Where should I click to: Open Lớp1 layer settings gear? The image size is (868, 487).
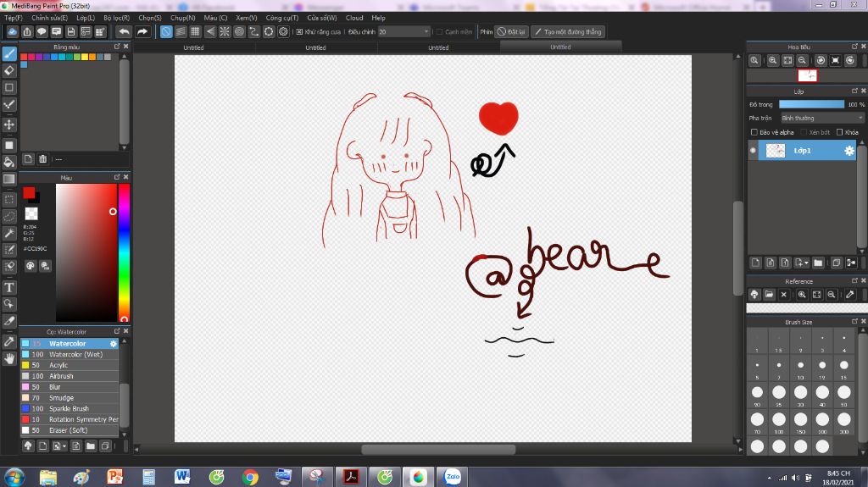pyautogui.click(x=849, y=151)
